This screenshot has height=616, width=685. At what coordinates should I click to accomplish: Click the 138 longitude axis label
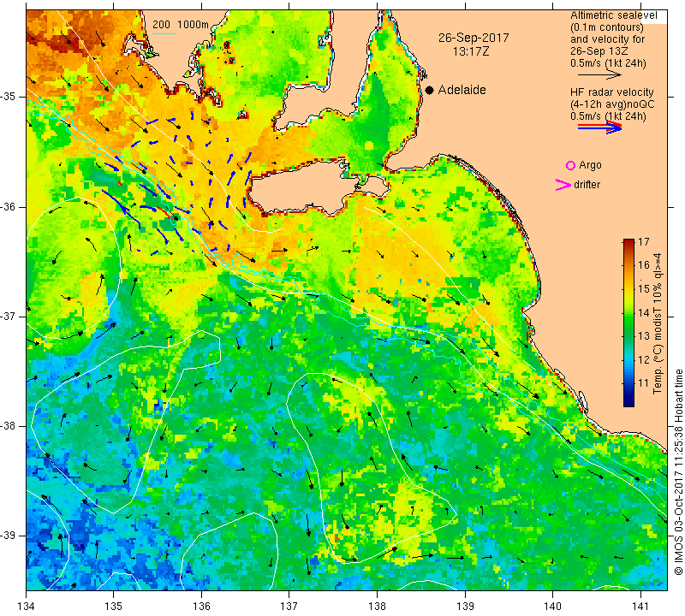click(377, 607)
